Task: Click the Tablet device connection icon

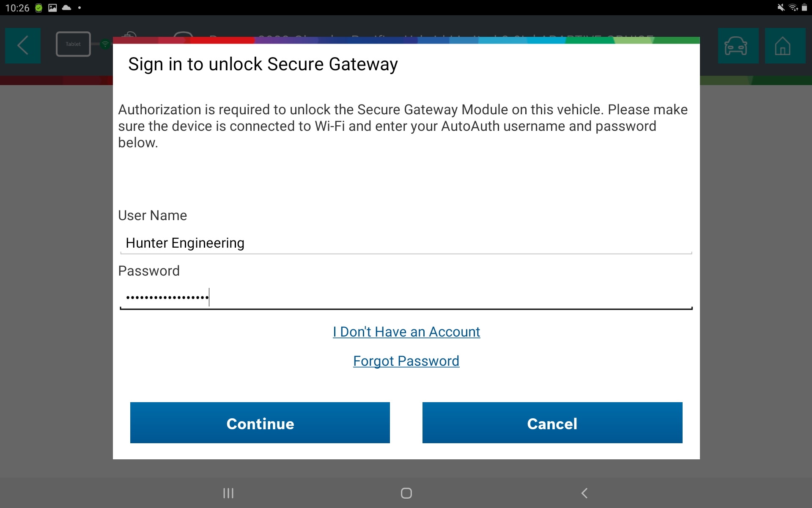Action: coord(73,44)
